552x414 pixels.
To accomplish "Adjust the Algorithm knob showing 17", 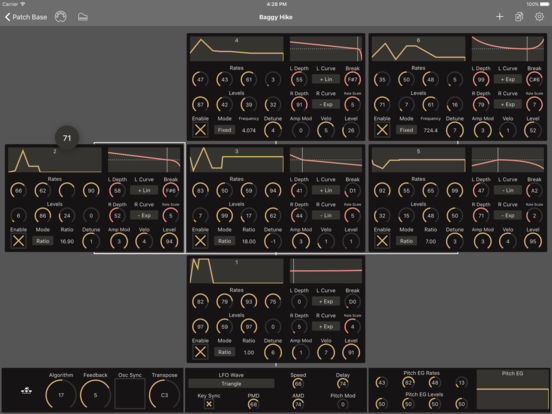I will pos(61,395).
